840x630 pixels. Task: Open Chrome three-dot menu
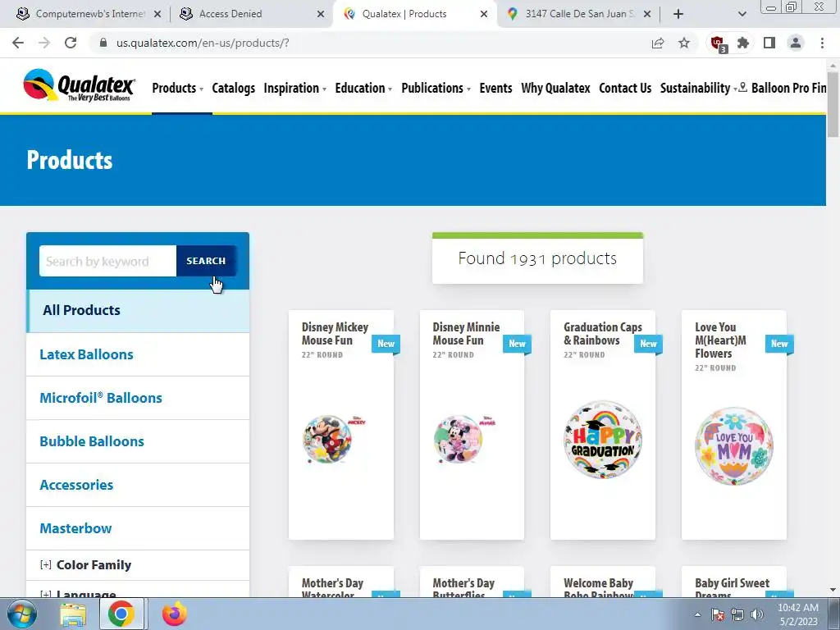pos(822,43)
